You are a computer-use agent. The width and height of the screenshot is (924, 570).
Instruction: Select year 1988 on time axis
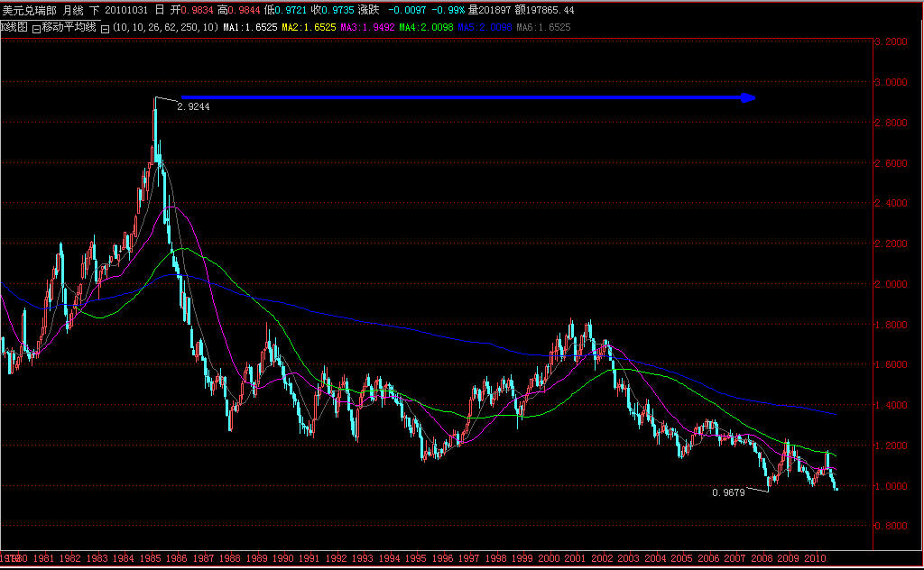click(x=229, y=558)
